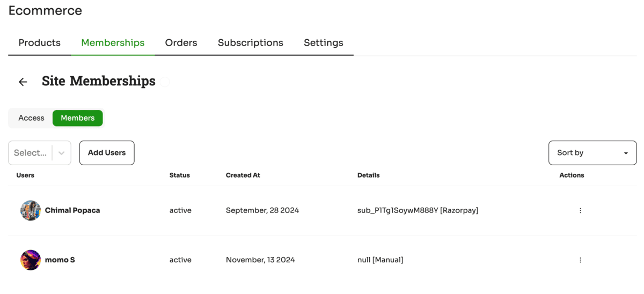
Task: Go to the Subscriptions tab
Action: [x=250, y=42]
